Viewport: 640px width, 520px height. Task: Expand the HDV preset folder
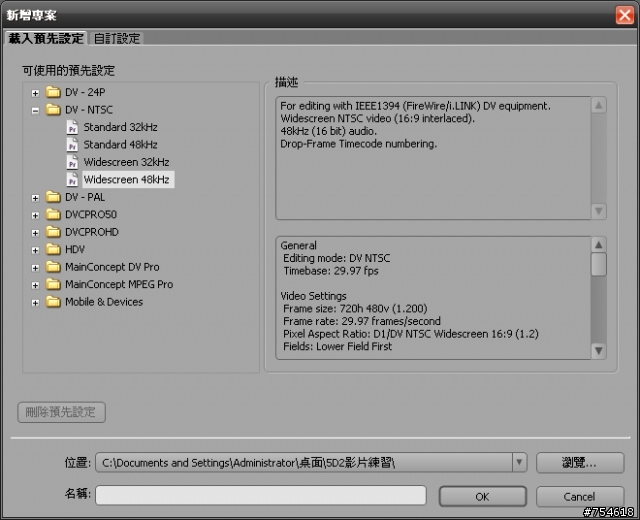click(x=36, y=251)
